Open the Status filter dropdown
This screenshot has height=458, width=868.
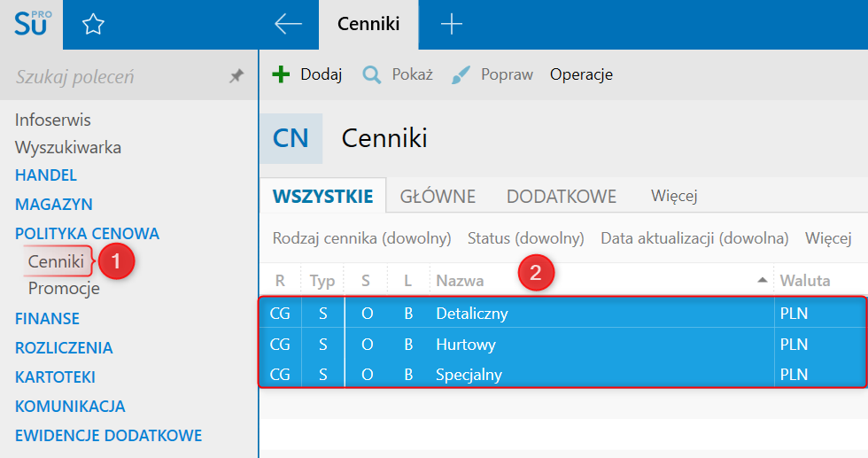point(526,238)
